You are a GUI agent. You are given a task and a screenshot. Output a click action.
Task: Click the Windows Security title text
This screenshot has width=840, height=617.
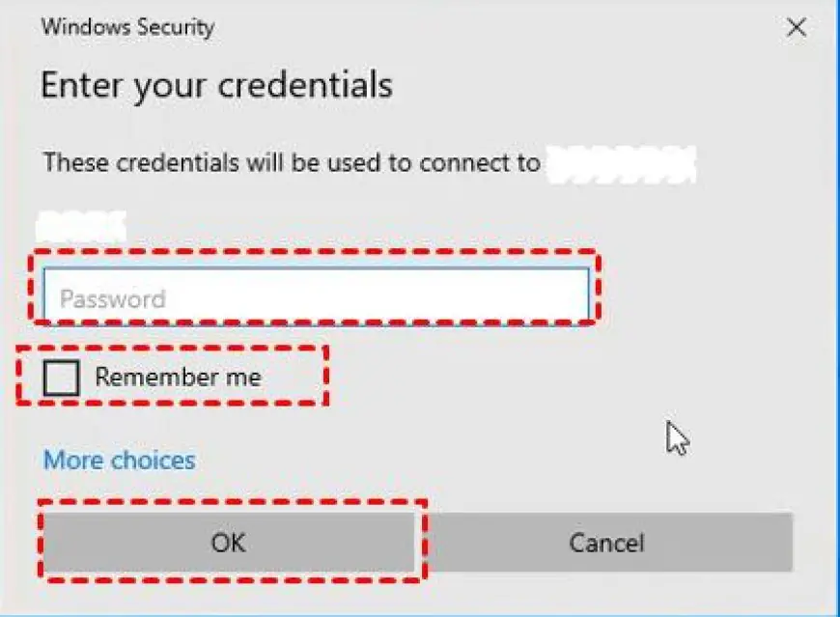(128, 27)
